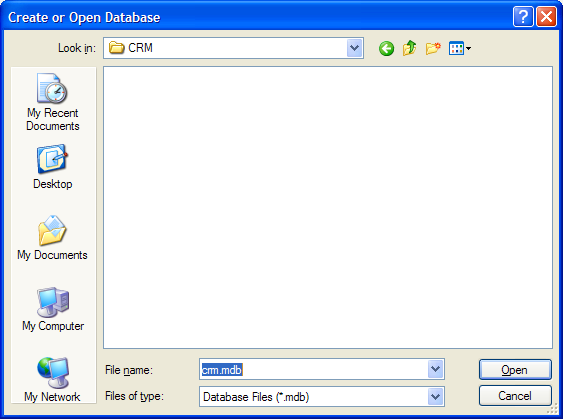563x419 pixels.
Task: Select My Documents in the places bar
Action: (x=53, y=237)
